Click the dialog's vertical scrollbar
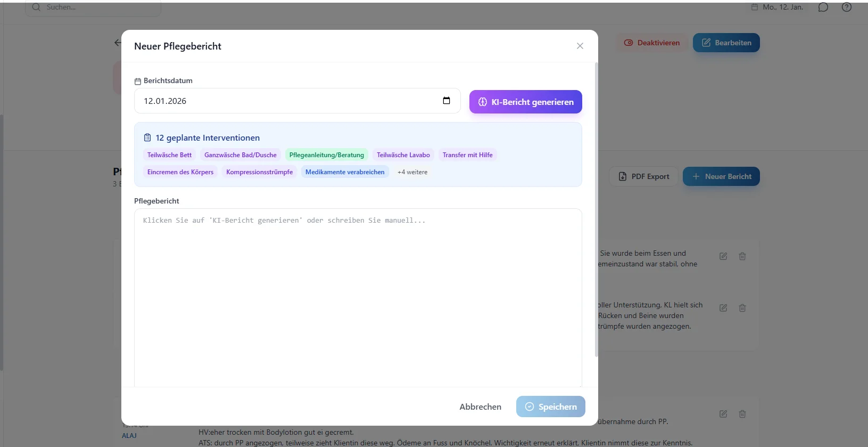The width and height of the screenshot is (868, 447). (x=596, y=210)
